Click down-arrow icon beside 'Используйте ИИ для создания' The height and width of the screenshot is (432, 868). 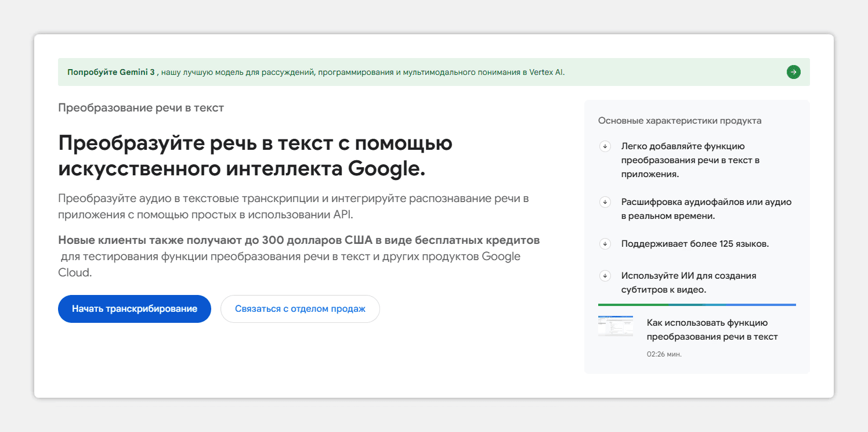coord(605,276)
